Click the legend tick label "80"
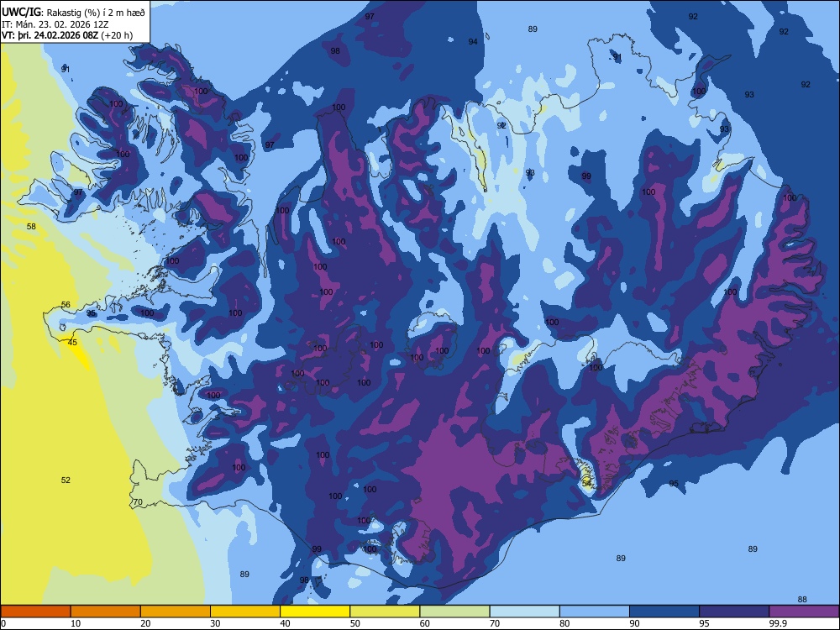The height and width of the screenshot is (630, 840). 564,623
